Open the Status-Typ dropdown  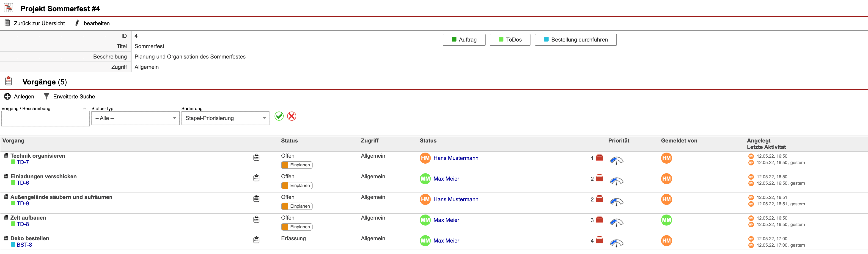(x=135, y=118)
